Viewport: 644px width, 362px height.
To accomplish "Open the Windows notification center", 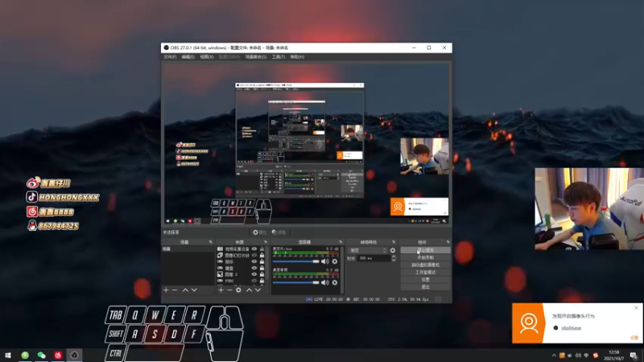I will (x=634, y=356).
